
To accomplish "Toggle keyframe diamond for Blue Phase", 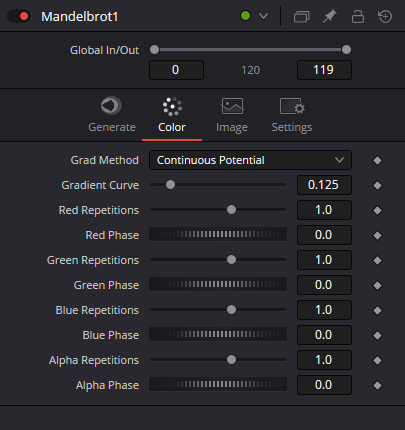I will tap(377, 335).
